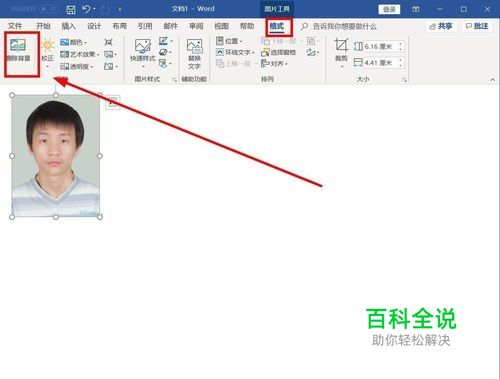
Task: Click the right-middle resize handle of the photo
Action: pyautogui.click(x=100, y=156)
